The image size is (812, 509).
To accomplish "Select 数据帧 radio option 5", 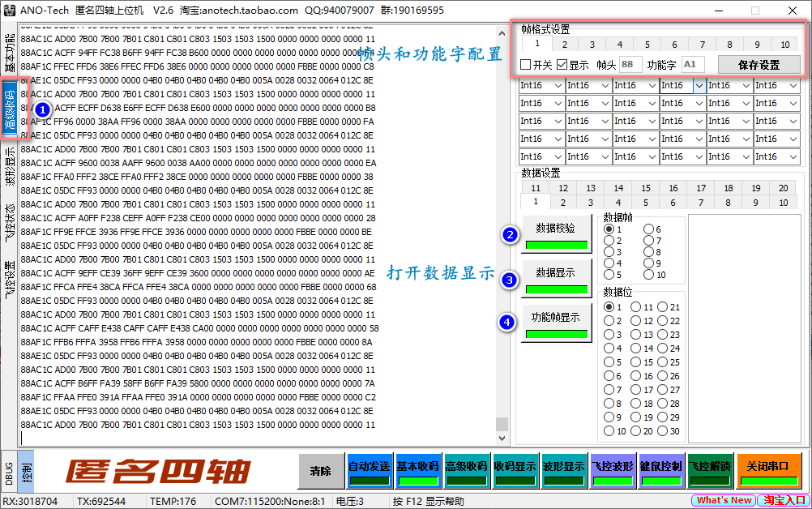I will 609,275.
